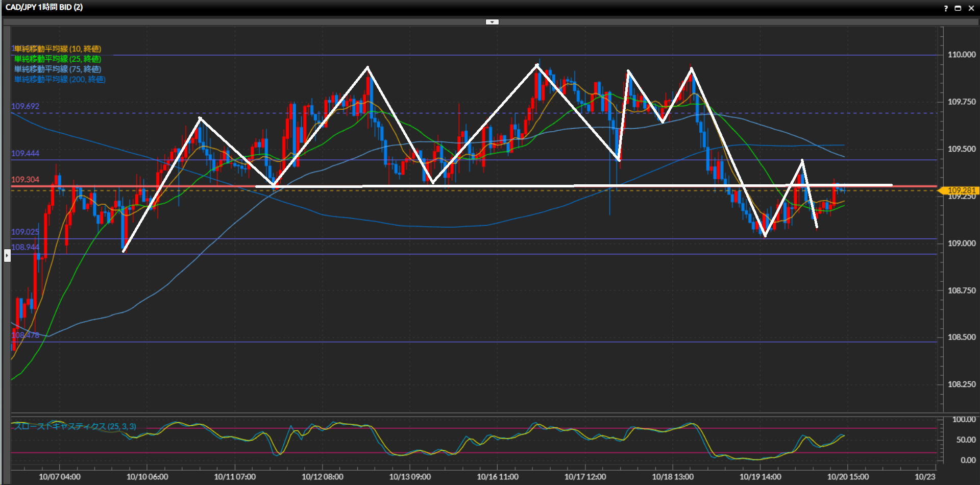
Task: Click the 108.478 horizontal line label
Action: tap(25, 335)
